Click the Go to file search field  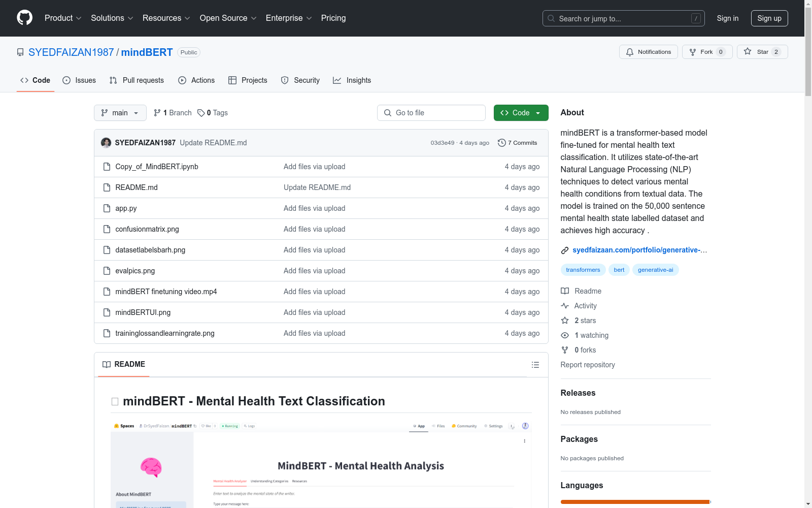[431, 113]
